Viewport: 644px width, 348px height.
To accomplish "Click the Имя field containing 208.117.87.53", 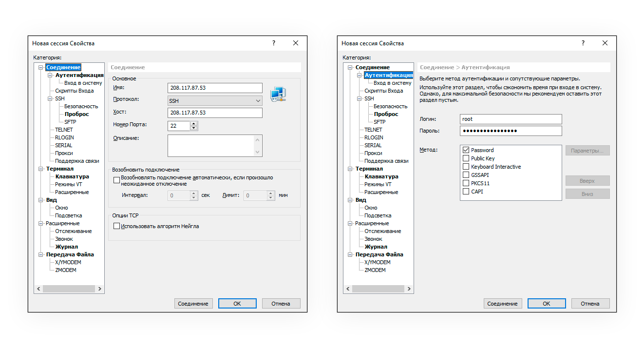I will (215, 88).
